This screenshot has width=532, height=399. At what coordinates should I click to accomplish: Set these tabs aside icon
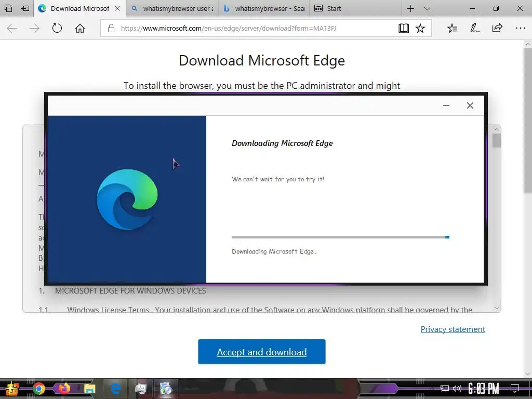[x=25, y=8]
